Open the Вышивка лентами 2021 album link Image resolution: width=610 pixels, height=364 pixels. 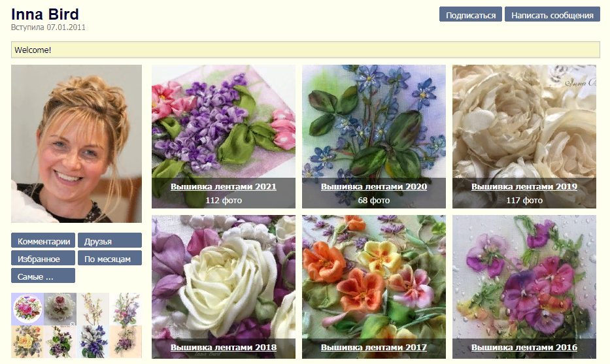click(224, 187)
